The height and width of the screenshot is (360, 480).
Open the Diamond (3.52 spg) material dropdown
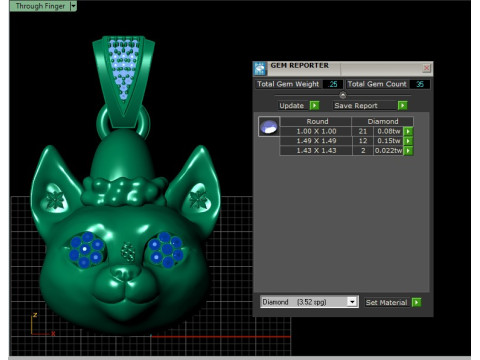pos(309,302)
